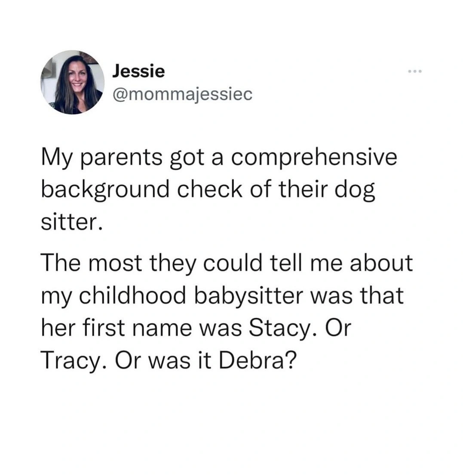Select the display name Jessie
Screen dimensions: 463x476
point(138,71)
